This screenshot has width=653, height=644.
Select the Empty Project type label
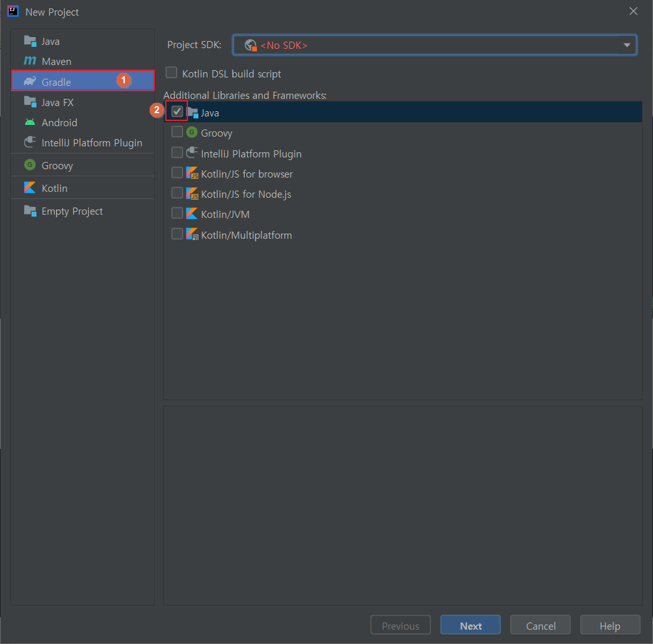point(72,211)
